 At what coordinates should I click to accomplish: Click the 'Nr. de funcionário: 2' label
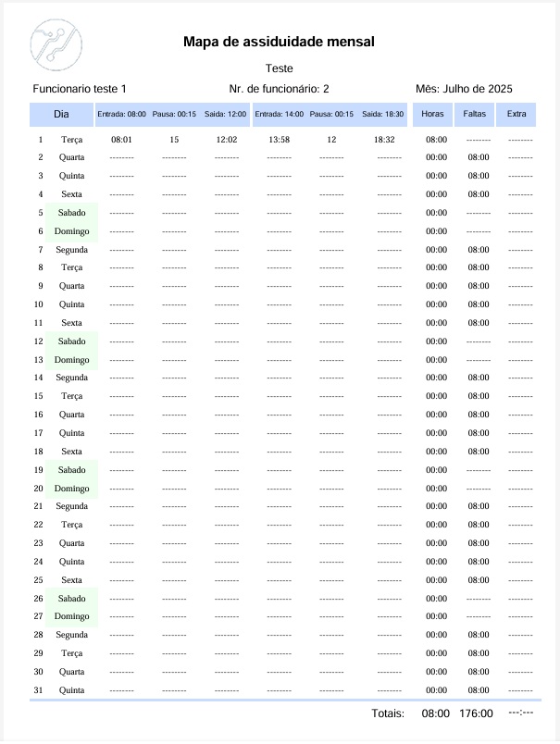pos(279,89)
